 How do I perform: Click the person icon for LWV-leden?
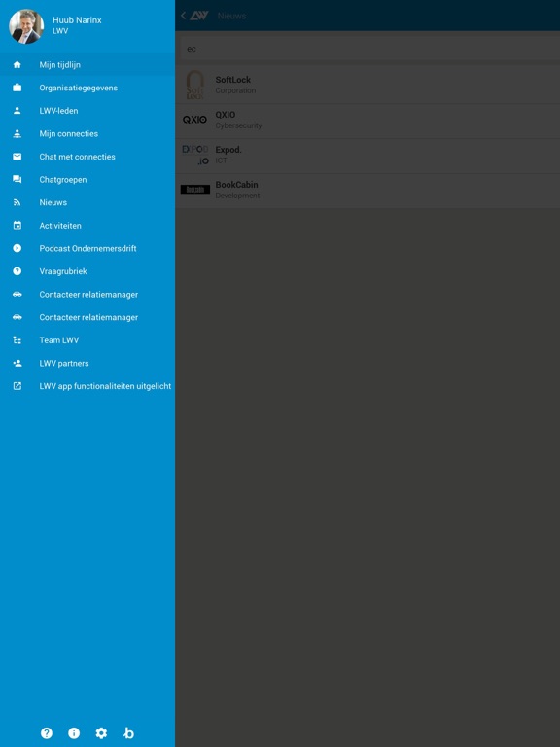coord(17,111)
